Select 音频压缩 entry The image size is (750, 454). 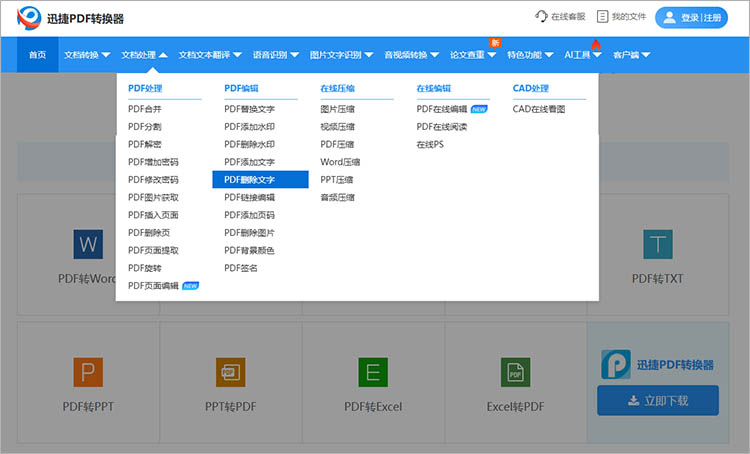pyautogui.click(x=337, y=198)
